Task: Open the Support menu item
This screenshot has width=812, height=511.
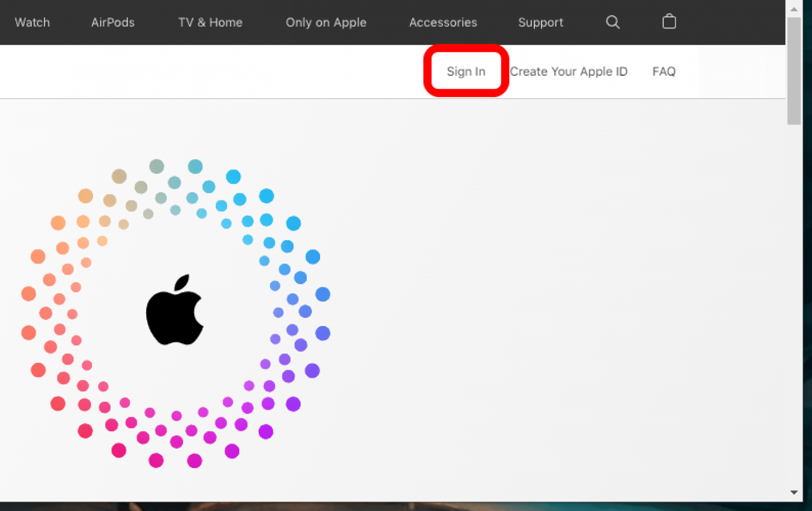Action: click(541, 22)
